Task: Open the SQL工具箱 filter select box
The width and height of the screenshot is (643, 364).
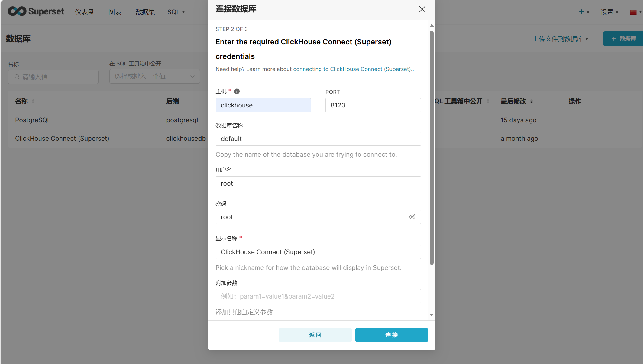Action: [154, 76]
